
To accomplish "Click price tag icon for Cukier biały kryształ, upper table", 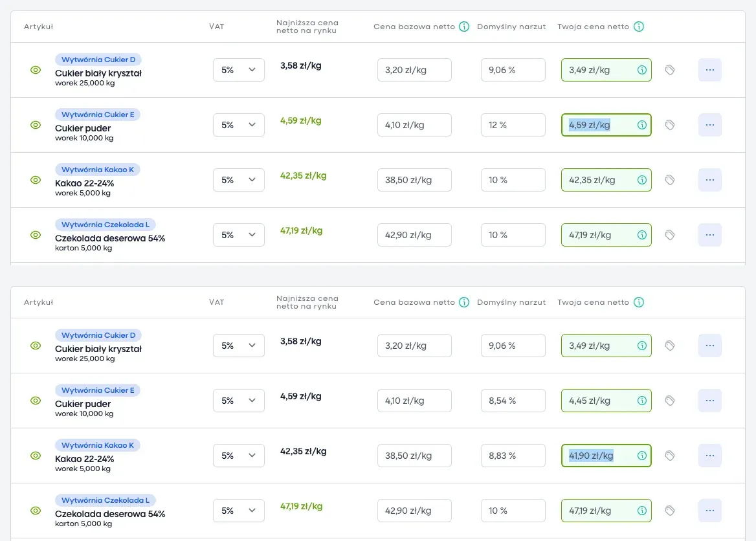I will click(x=670, y=70).
